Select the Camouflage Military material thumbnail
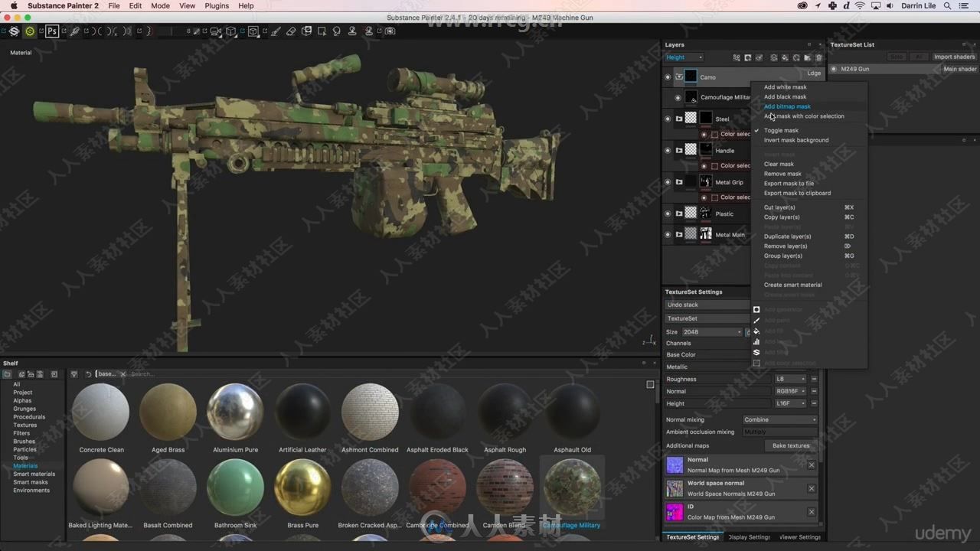The width and height of the screenshot is (980, 551). 572,488
